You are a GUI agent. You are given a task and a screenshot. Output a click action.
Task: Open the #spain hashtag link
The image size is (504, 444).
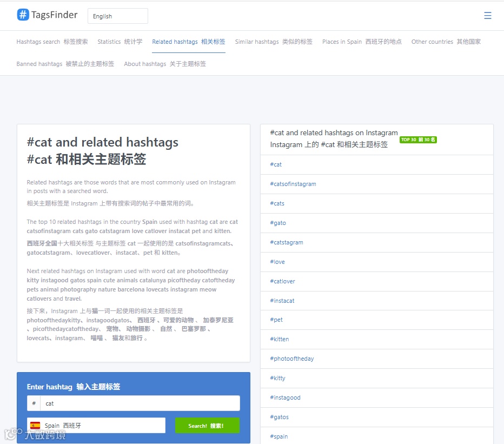(x=279, y=436)
